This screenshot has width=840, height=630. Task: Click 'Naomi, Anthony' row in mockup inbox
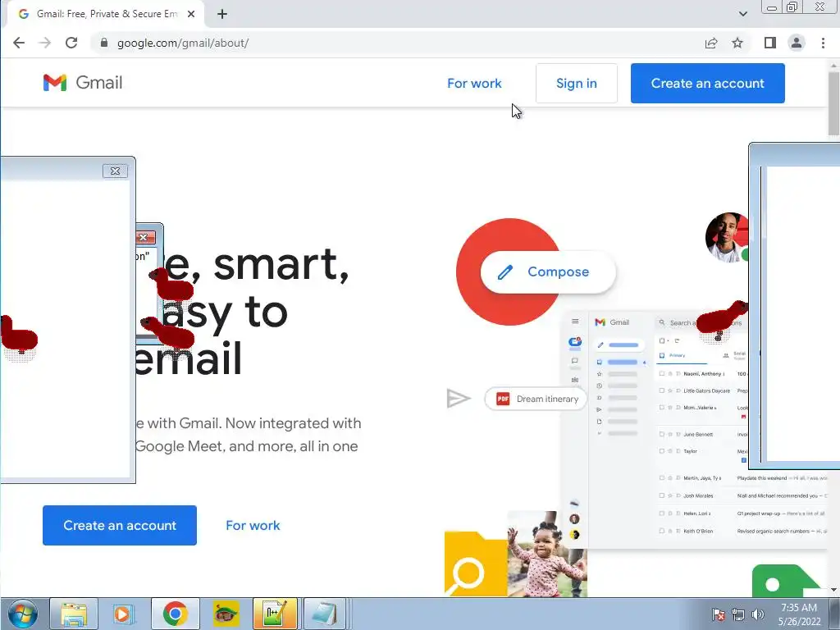[x=702, y=373]
